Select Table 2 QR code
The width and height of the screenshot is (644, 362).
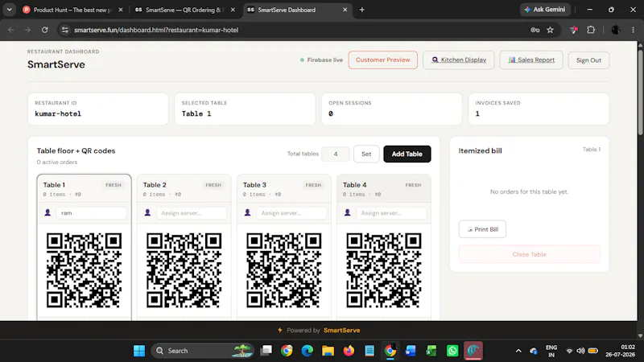(x=184, y=270)
